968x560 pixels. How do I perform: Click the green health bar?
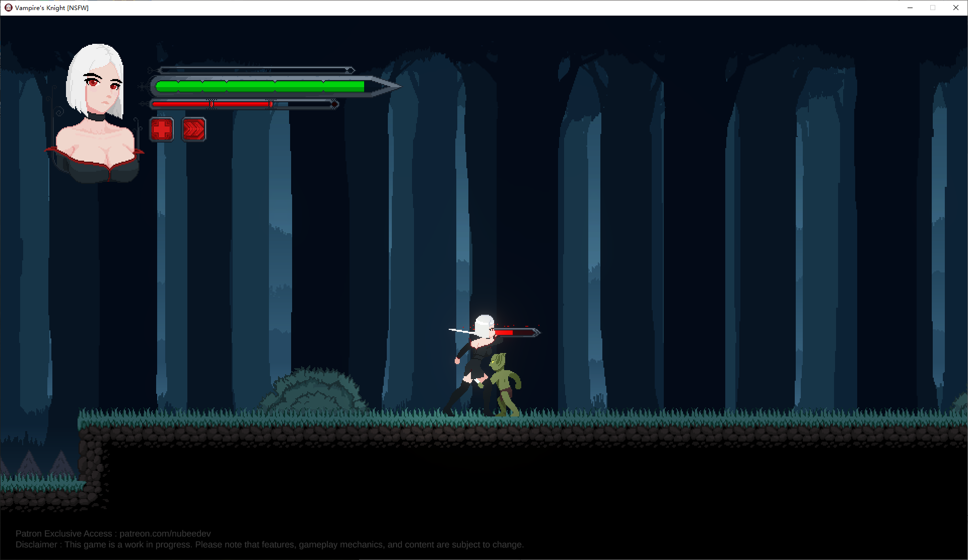click(x=260, y=87)
